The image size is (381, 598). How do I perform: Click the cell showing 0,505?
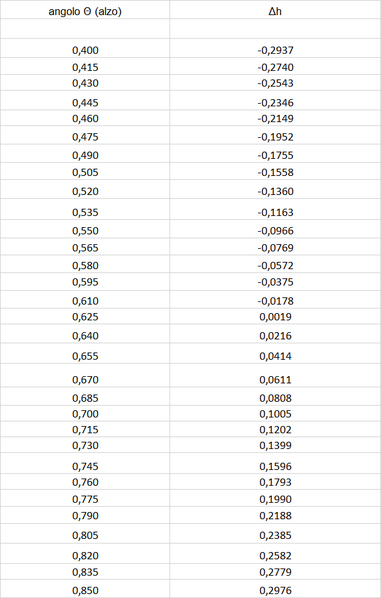coord(85,172)
